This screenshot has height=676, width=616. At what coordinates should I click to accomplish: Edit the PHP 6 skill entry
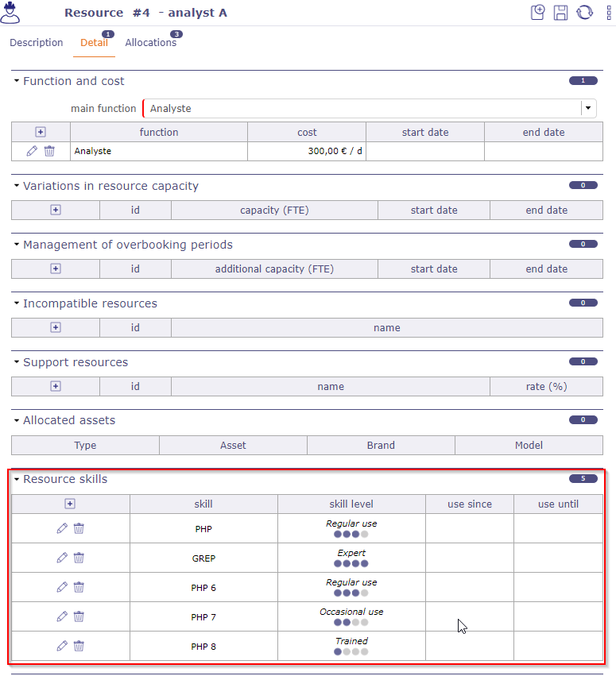point(62,587)
